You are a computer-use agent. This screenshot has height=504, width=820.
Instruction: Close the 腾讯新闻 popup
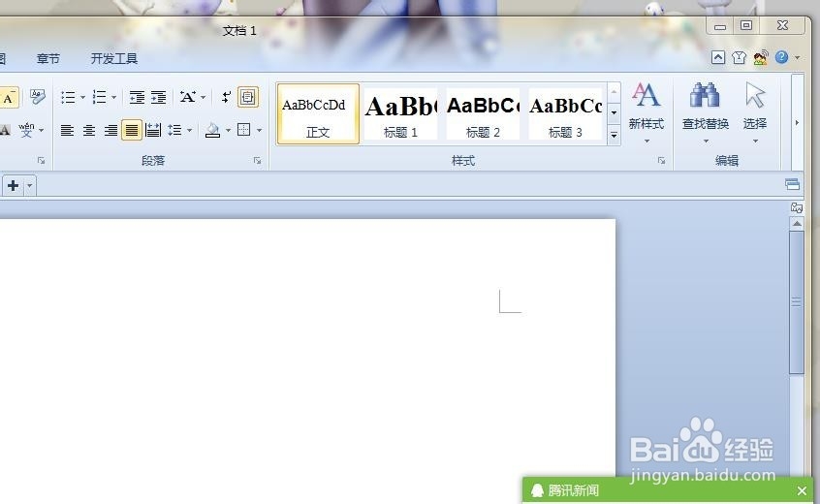[x=802, y=491]
